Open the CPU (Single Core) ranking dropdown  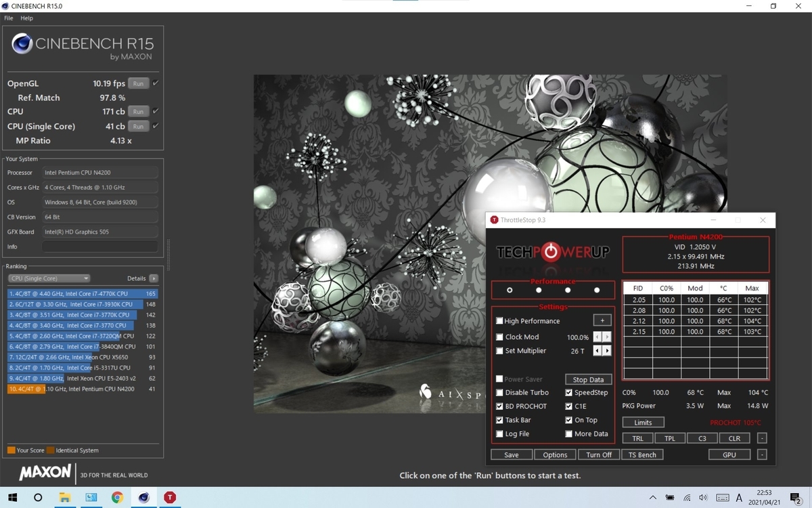coord(49,278)
